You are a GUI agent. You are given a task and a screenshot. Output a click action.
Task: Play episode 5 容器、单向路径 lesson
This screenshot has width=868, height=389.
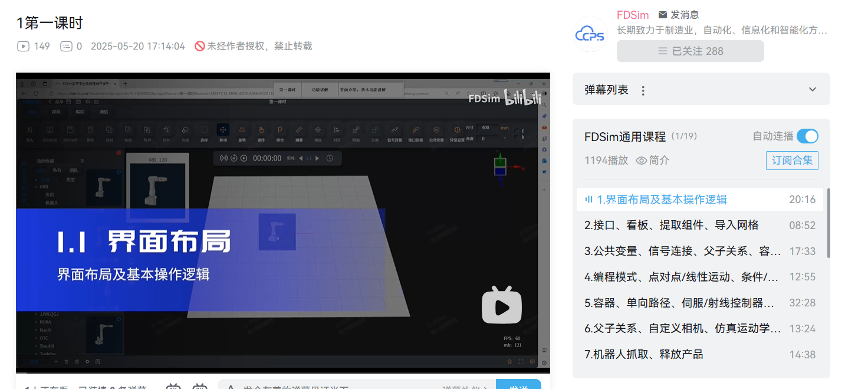[679, 303]
